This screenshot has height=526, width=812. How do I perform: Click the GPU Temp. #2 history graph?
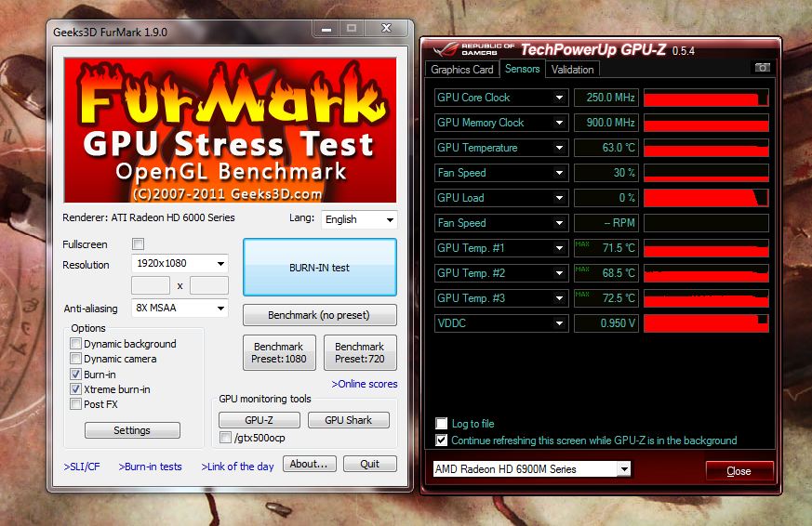pyautogui.click(x=706, y=273)
